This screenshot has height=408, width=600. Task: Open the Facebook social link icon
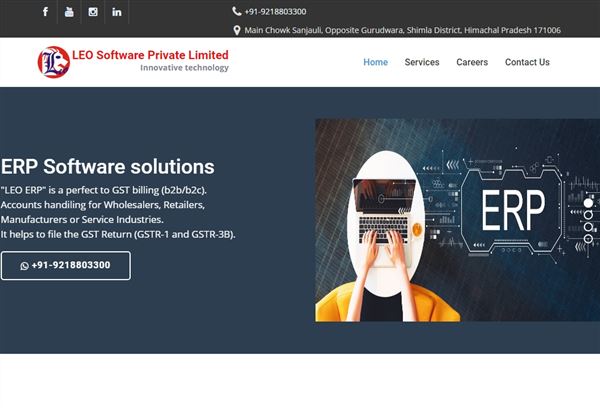[45, 12]
